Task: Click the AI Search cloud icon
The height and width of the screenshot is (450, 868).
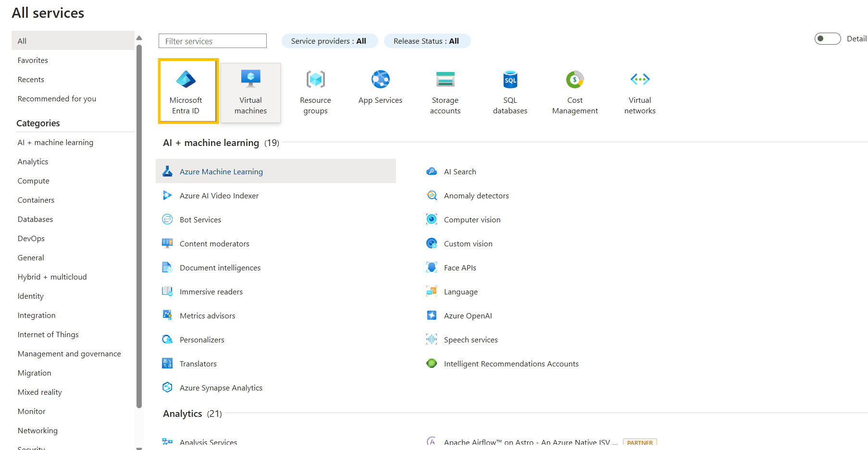Action: [432, 171]
